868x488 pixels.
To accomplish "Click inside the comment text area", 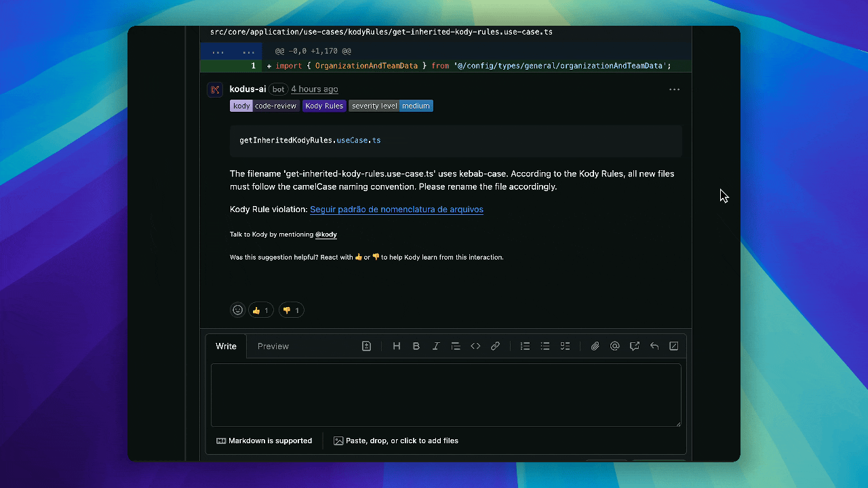I will 446,395.
